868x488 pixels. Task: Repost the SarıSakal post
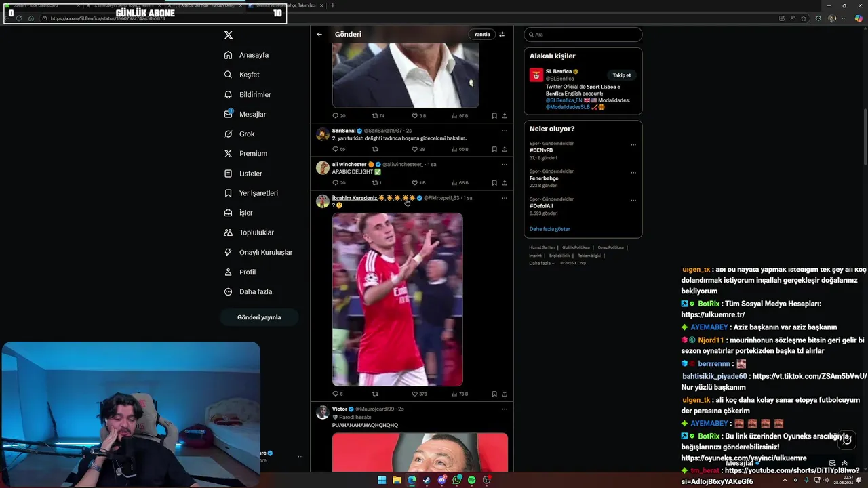(x=375, y=149)
